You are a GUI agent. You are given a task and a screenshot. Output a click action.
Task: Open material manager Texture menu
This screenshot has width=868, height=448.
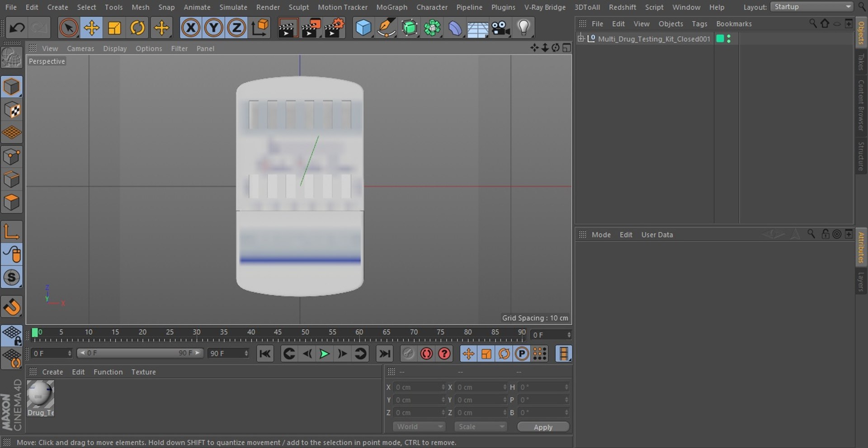[143, 372]
